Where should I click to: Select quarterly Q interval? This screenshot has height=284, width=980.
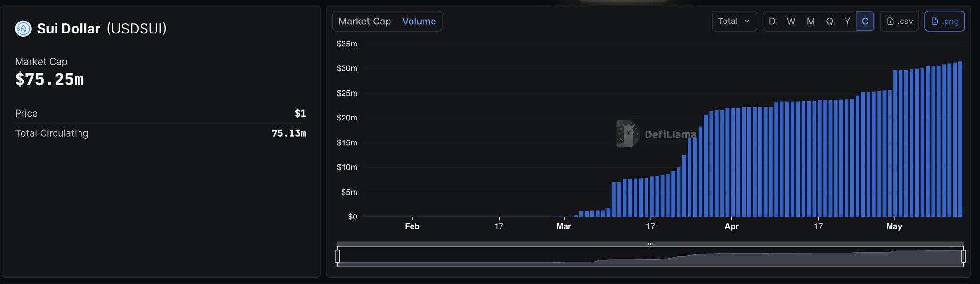coord(829,21)
